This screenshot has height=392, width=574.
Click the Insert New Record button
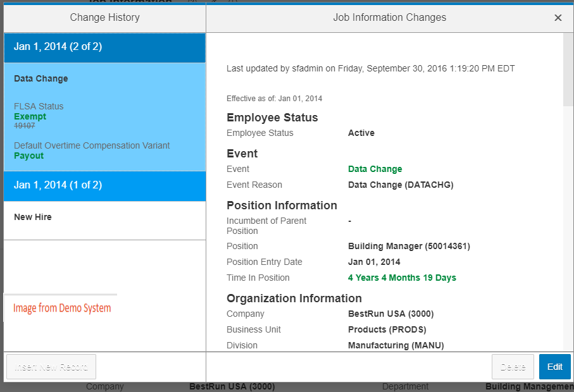51,367
